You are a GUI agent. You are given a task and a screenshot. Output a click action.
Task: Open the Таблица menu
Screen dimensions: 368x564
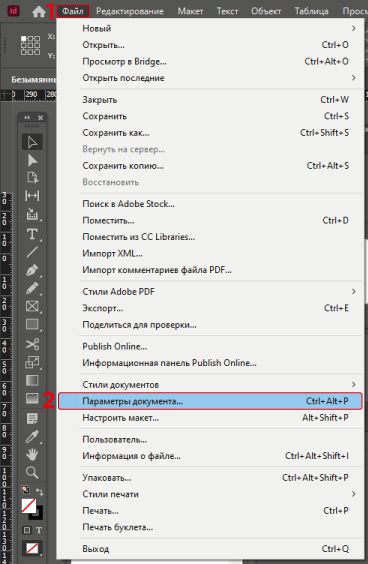[312, 11]
